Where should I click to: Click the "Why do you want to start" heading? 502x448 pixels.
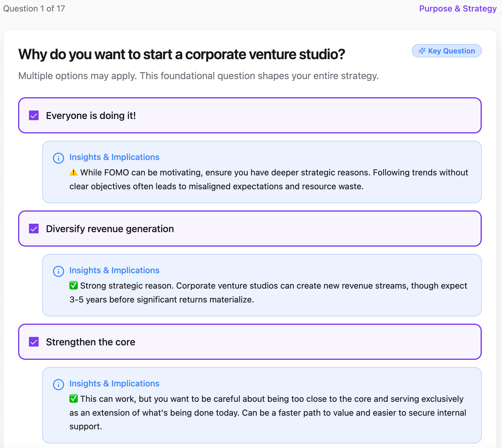click(x=182, y=54)
